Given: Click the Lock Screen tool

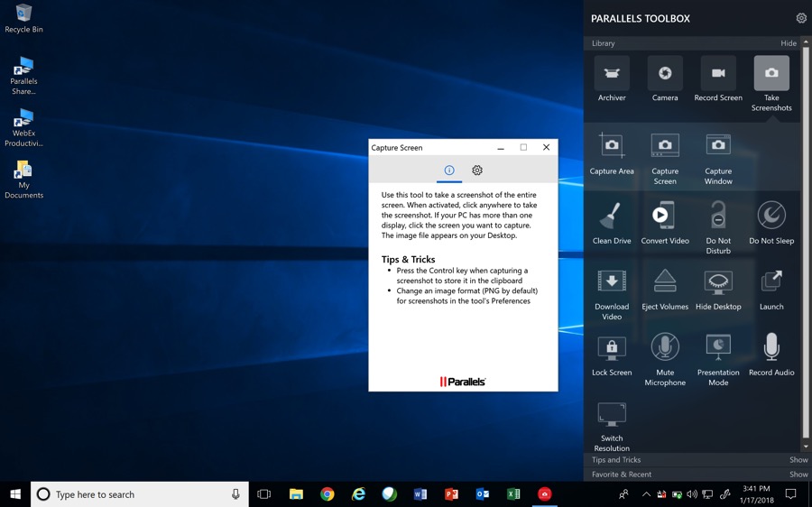Looking at the screenshot, I should (x=612, y=355).
